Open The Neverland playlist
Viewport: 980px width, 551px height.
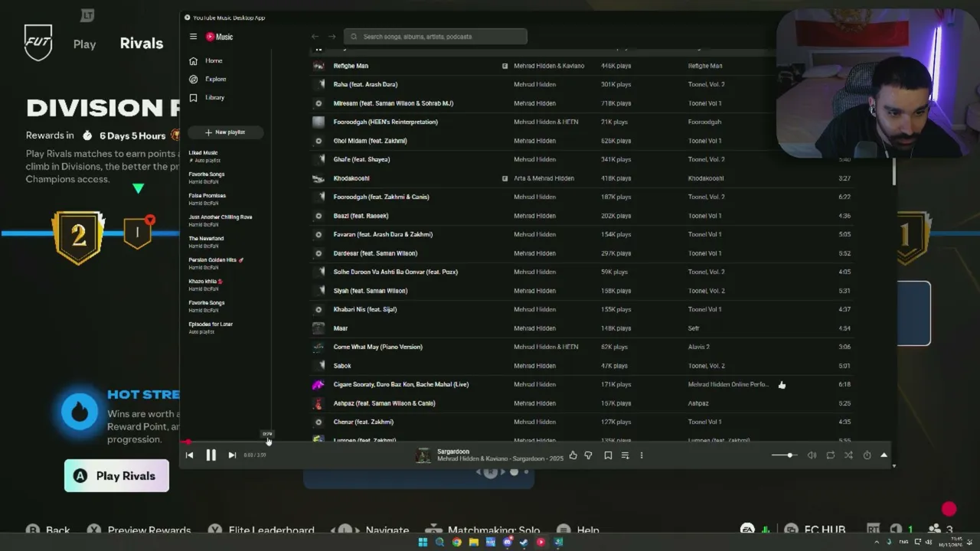click(x=206, y=242)
